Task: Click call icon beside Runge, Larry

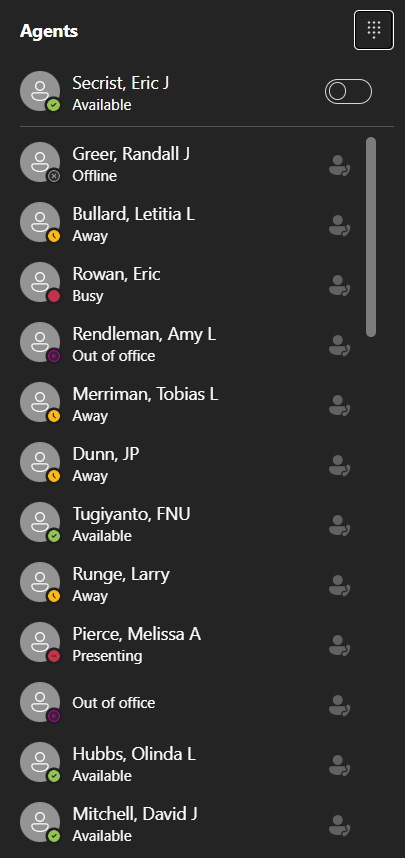Action: (x=339, y=585)
